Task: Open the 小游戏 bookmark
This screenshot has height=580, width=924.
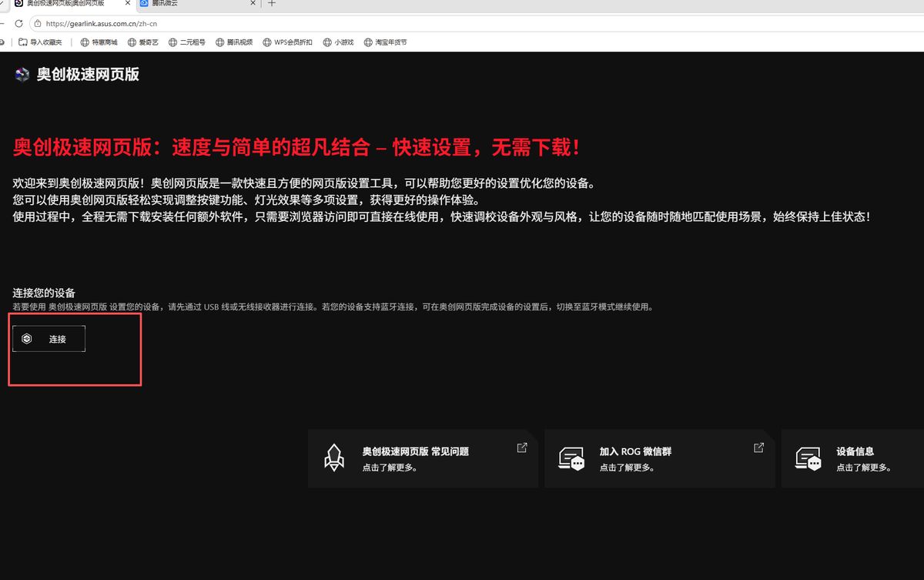Action: pyautogui.click(x=339, y=42)
